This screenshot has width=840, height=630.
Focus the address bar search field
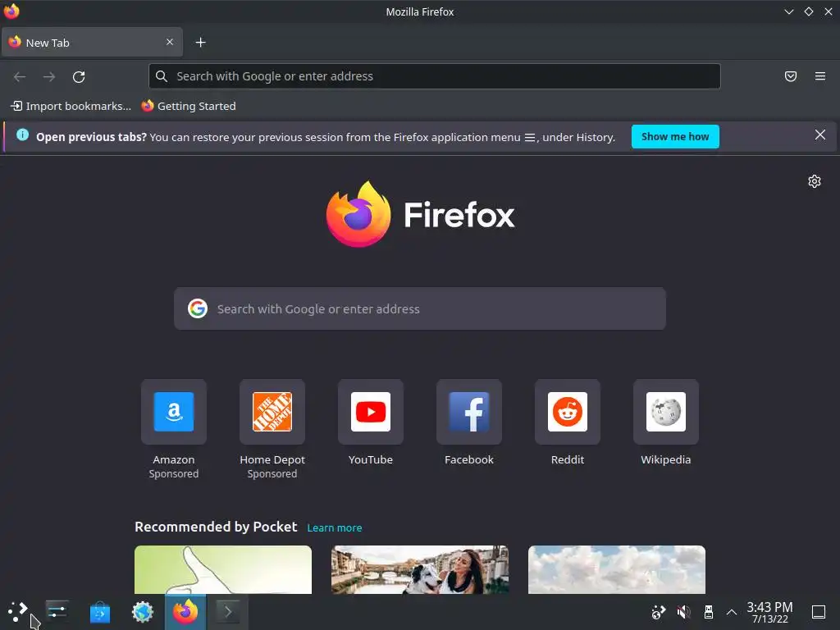(435, 76)
